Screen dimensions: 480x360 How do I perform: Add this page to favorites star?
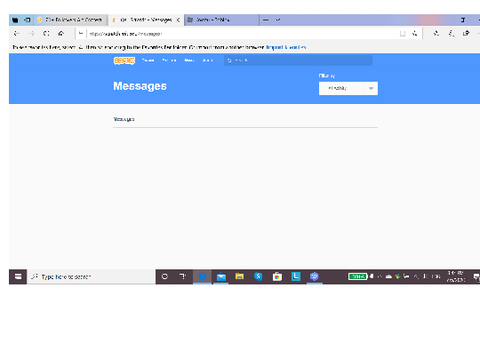pyautogui.click(x=414, y=33)
